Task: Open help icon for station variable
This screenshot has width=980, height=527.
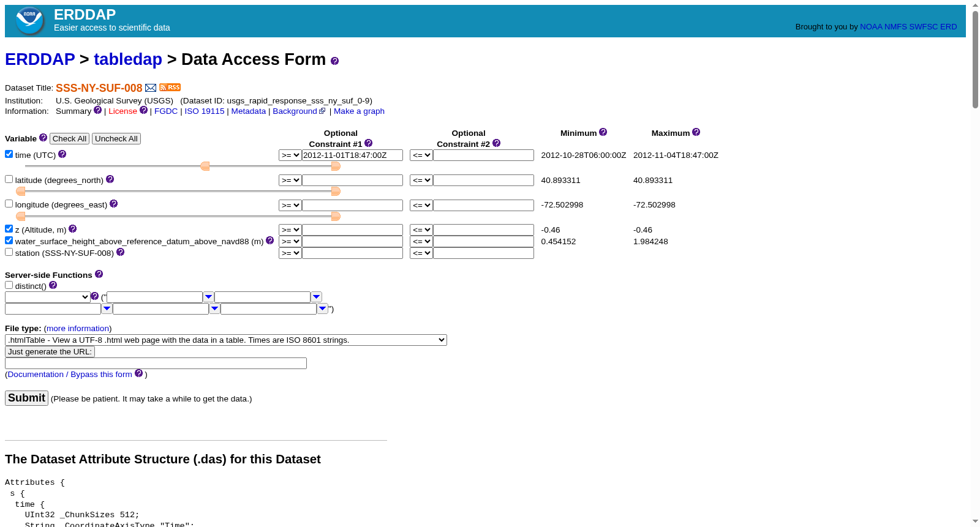Action: [120, 252]
